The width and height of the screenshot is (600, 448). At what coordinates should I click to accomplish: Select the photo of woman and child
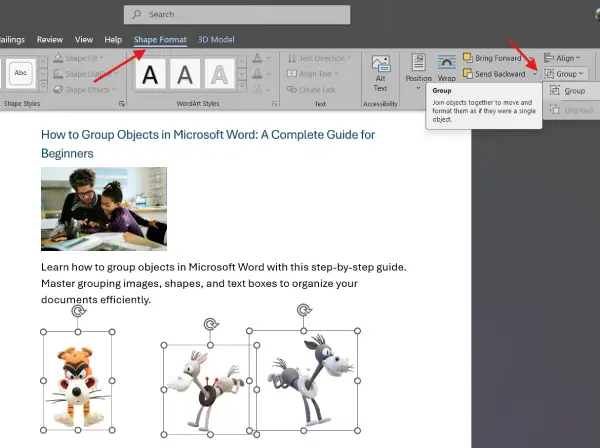[104, 209]
